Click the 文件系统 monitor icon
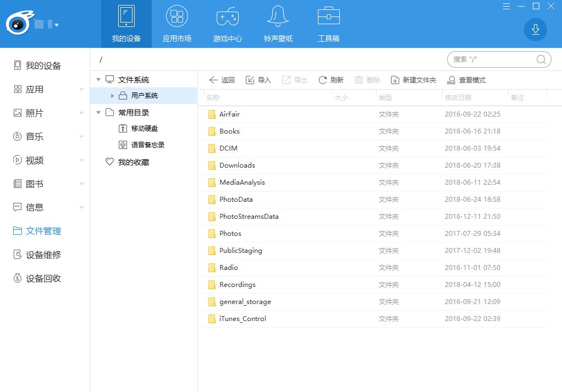Screen dimensions: 562x392 click(109, 79)
